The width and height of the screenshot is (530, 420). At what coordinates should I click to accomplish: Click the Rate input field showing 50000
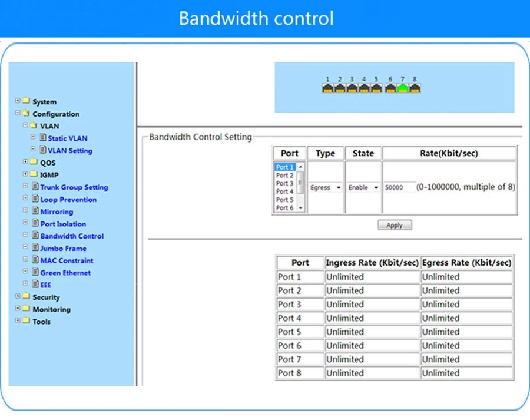399,187
